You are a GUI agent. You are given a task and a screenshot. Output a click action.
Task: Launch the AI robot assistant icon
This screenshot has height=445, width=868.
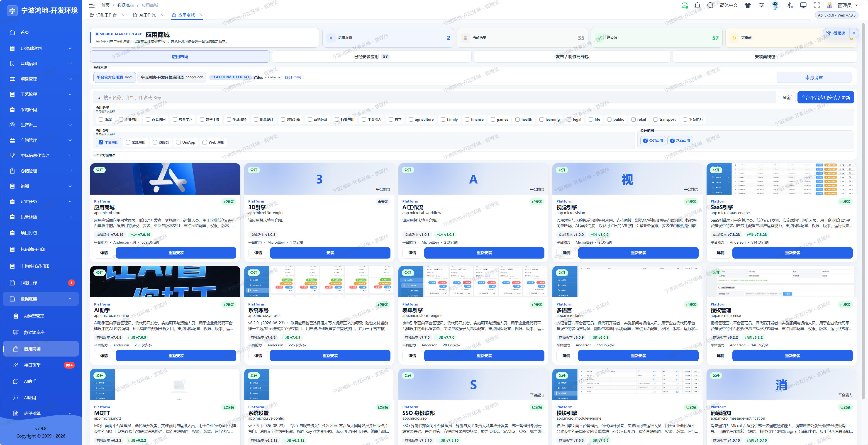pos(775,5)
